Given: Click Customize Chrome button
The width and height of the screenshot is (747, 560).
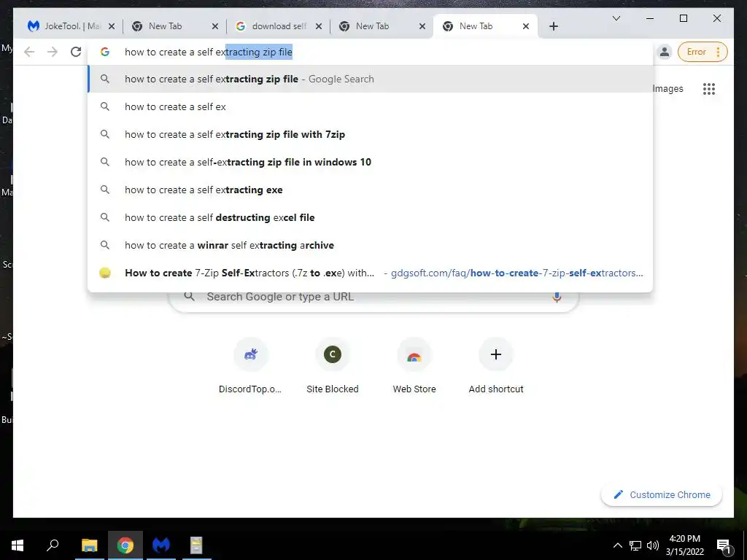Looking at the screenshot, I should [x=662, y=495].
